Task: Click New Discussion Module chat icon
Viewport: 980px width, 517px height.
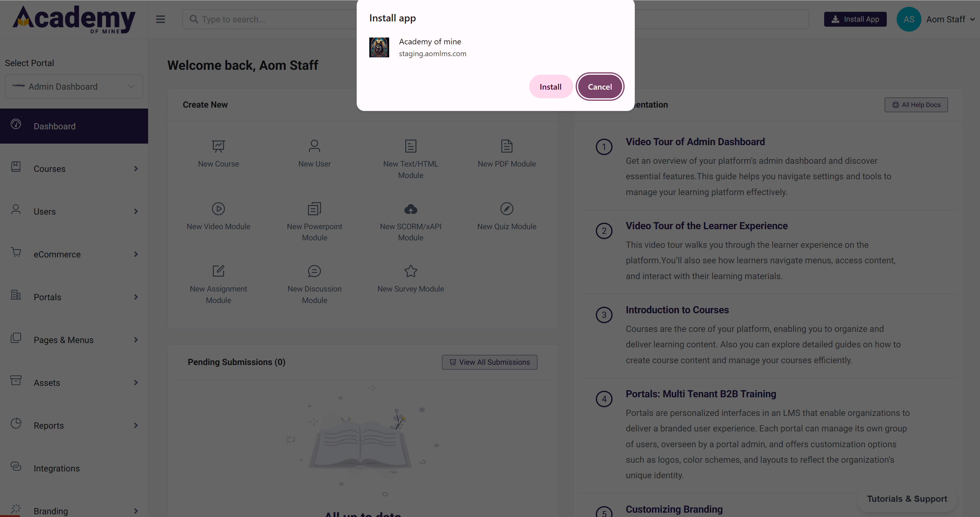Action: coord(314,271)
